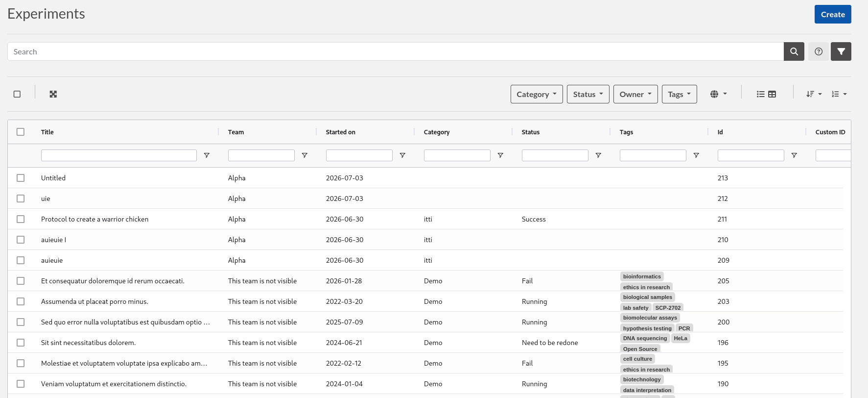The width and height of the screenshot is (868, 398).
Task: Open the Status filter dropdown
Action: pos(588,94)
